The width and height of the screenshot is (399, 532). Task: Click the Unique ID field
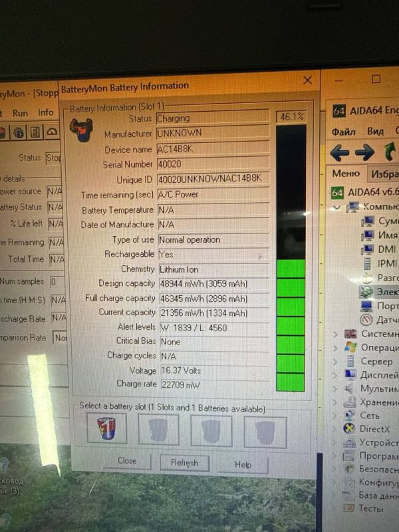tap(213, 179)
